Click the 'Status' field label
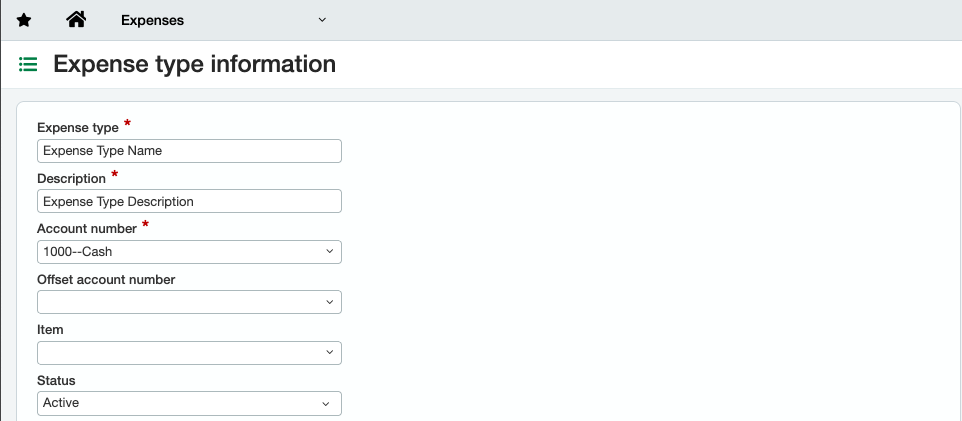The width and height of the screenshot is (962, 421). point(56,380)
